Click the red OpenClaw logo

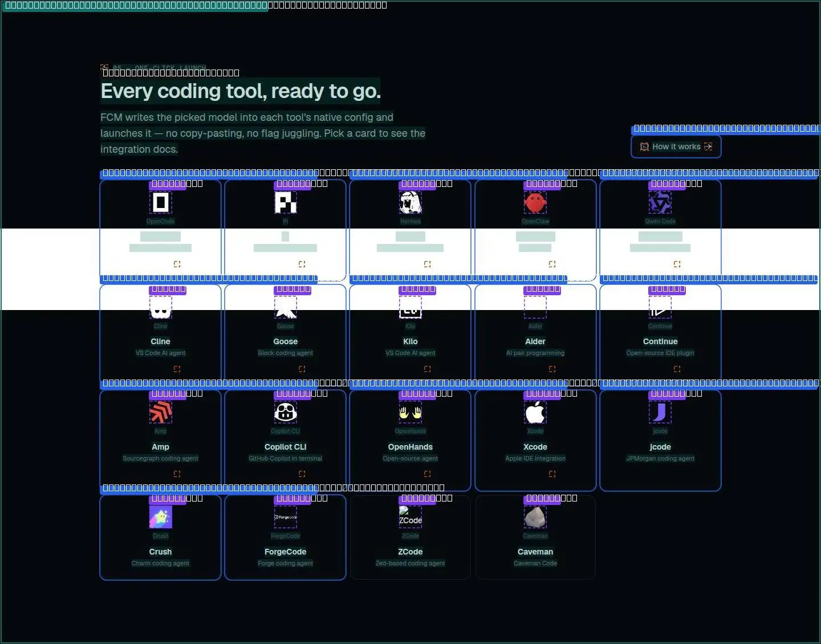point(535,202)
